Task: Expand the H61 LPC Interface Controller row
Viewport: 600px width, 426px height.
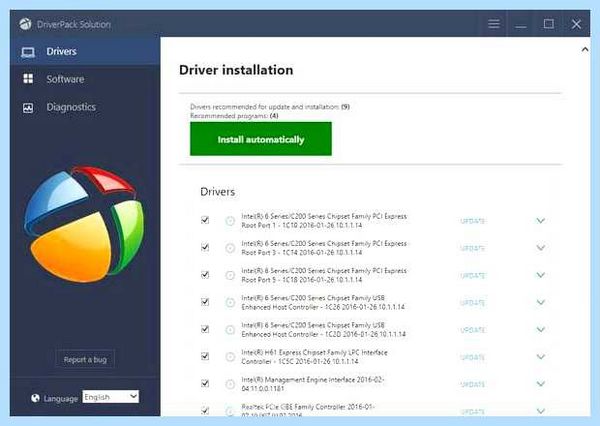Action: (x=540, y=356)
